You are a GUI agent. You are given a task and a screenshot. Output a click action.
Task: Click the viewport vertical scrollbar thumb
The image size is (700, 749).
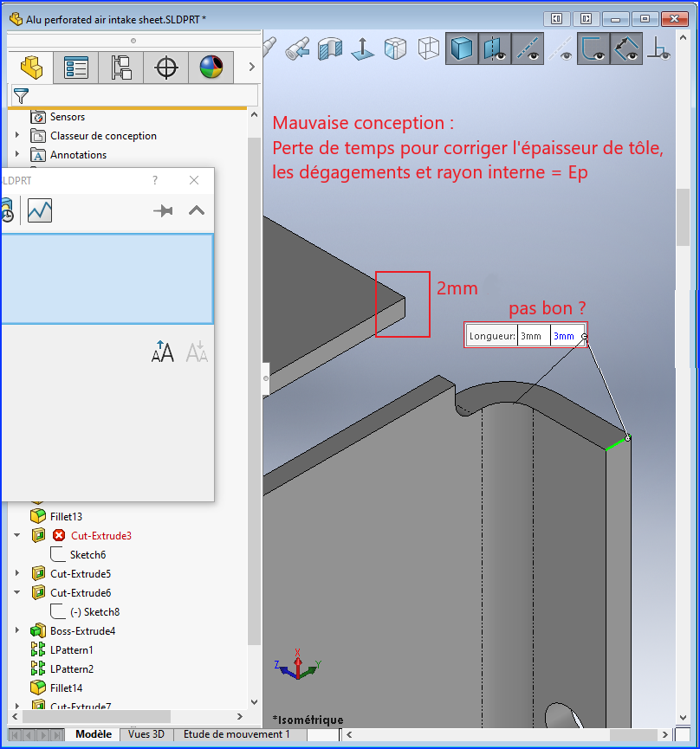(x=684, y=217)
